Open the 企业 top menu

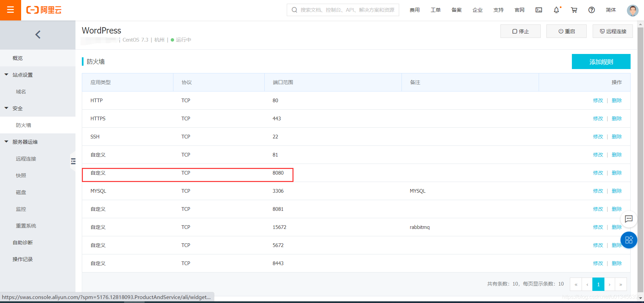coord(477,10)
